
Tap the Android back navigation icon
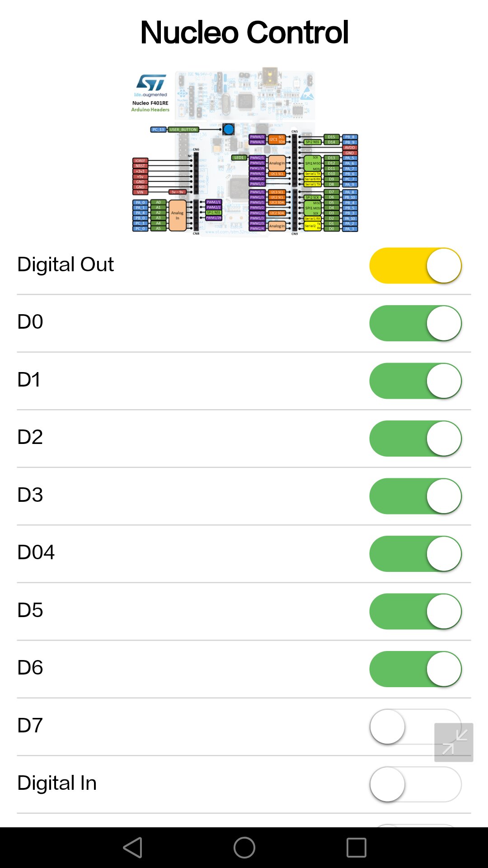point(133,847)
